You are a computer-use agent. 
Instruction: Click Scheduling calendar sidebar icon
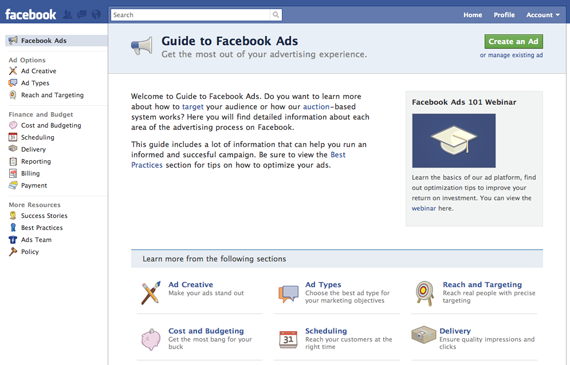pos(13,137)
